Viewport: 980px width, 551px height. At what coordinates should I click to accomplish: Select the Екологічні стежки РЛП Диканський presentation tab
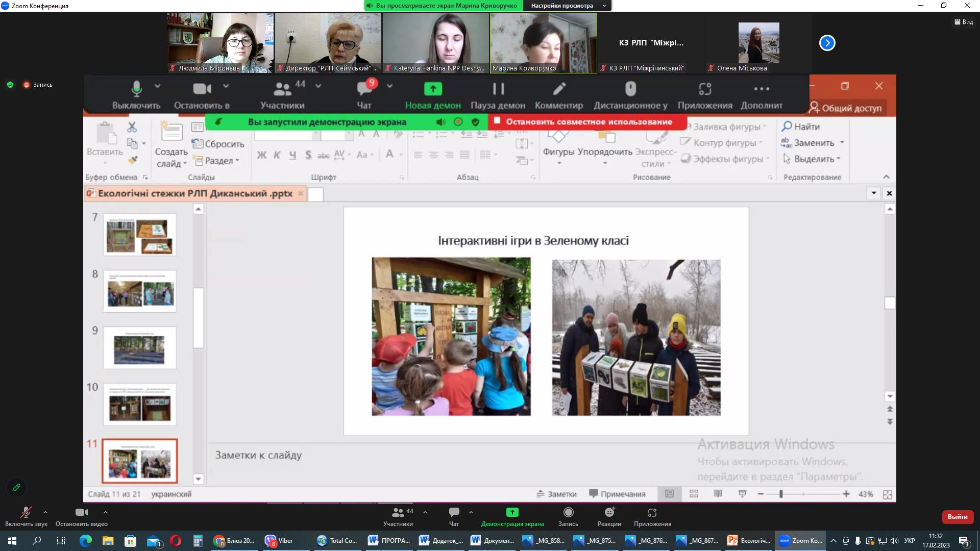point(195,193)
